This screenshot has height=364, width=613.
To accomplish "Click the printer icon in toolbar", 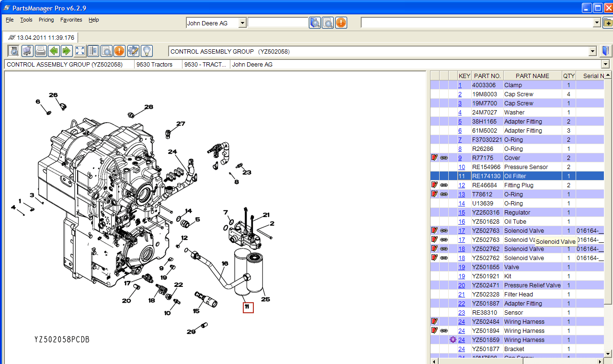I will tap(41, 51).
